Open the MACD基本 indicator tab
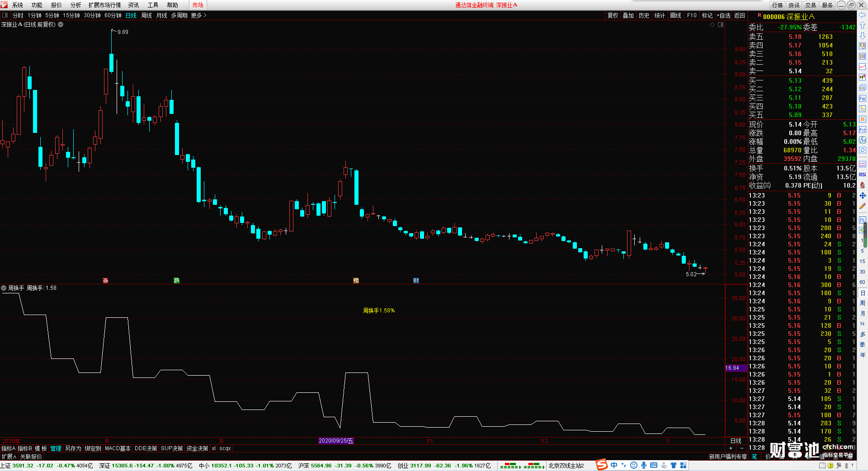This screenshot has height=471, width=868. coord(118,448)
